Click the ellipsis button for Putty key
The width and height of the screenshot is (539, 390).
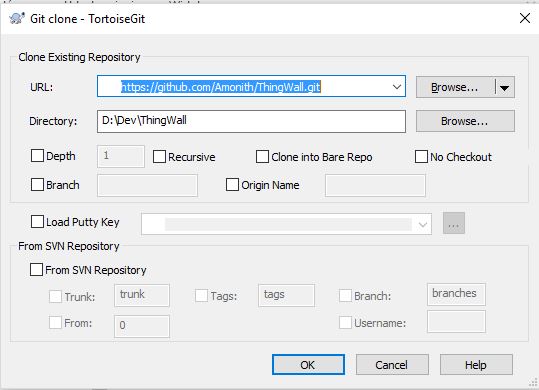(x=454, y=223)
